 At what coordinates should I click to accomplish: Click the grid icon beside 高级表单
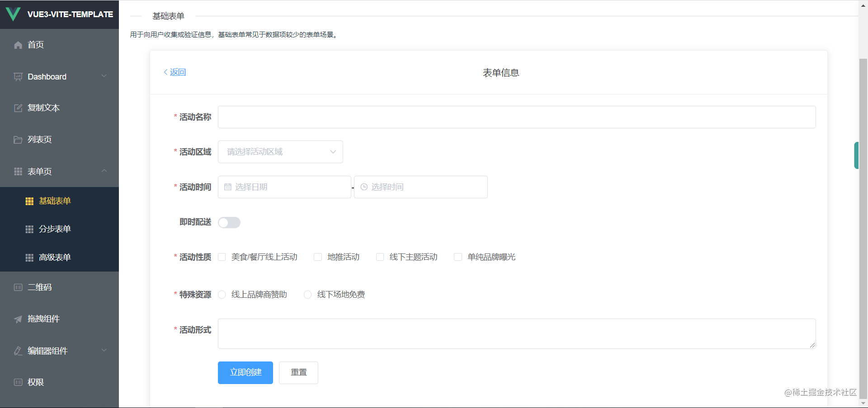coord(29,258)
